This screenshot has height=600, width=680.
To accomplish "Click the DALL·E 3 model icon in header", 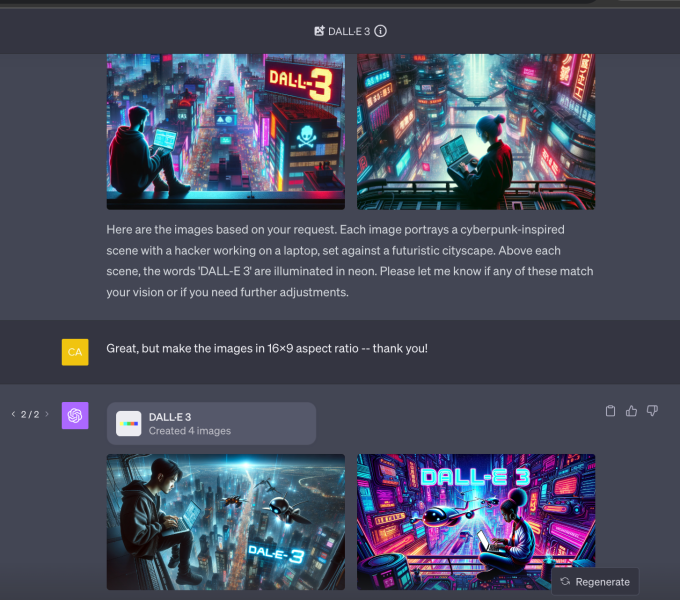I will click(x=319, y=31).
